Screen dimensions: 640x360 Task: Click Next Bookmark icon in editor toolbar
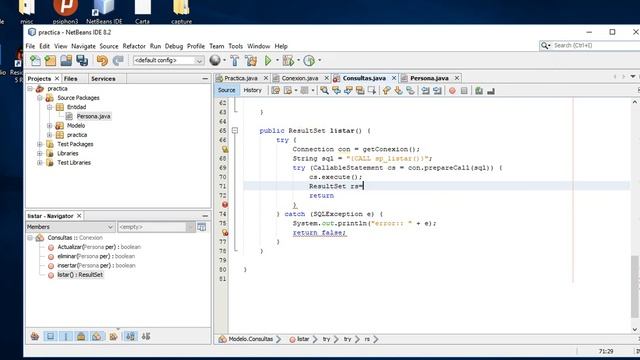398,90
